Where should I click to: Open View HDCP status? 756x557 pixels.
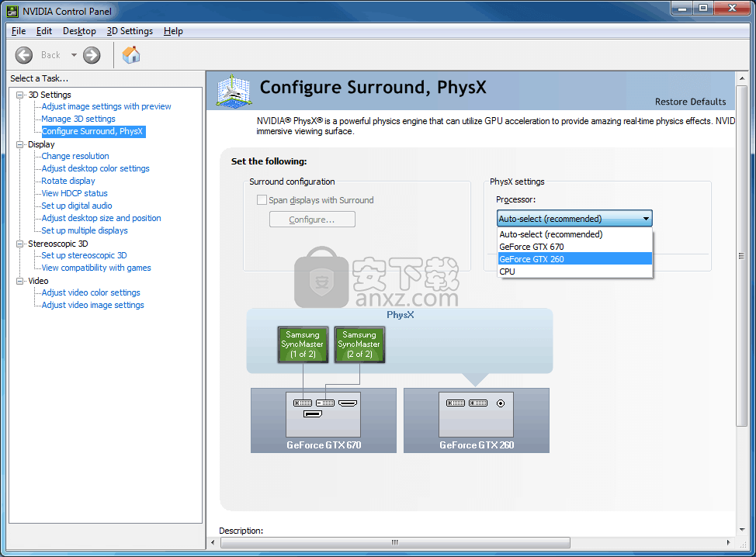click(x=75, y=193)
